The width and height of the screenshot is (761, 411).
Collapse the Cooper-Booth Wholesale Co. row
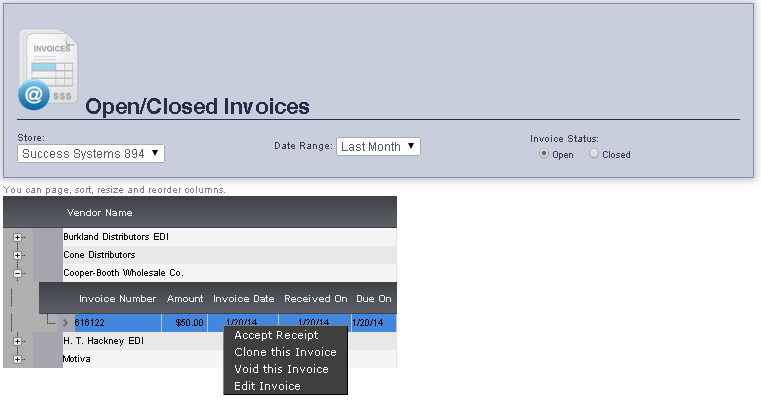[18, 272]
